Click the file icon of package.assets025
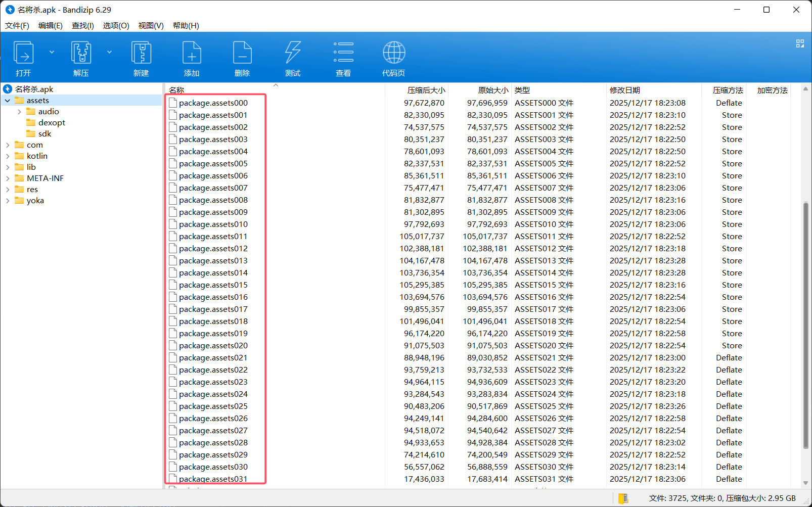812x507 pixels. tap(173, 406)
